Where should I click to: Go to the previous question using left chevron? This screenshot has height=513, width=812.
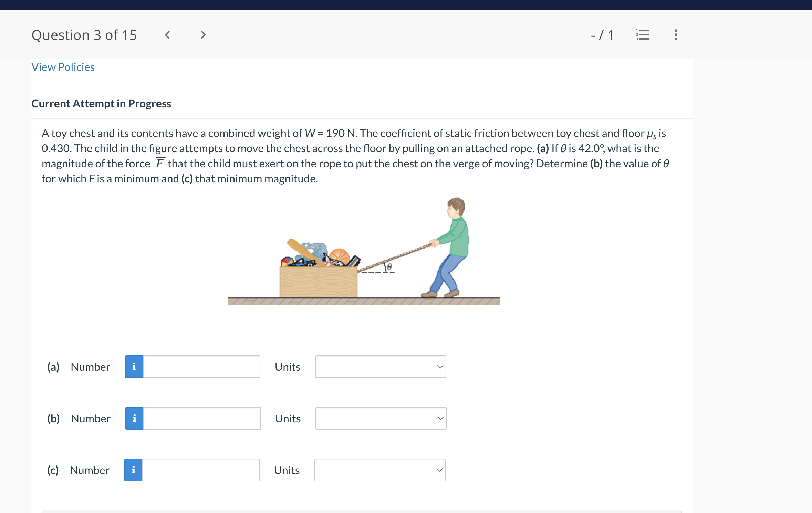point(167,34)
